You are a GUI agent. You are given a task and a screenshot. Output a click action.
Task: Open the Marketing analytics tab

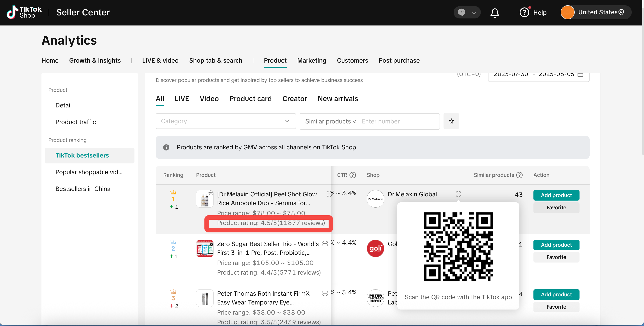(311, 61)
